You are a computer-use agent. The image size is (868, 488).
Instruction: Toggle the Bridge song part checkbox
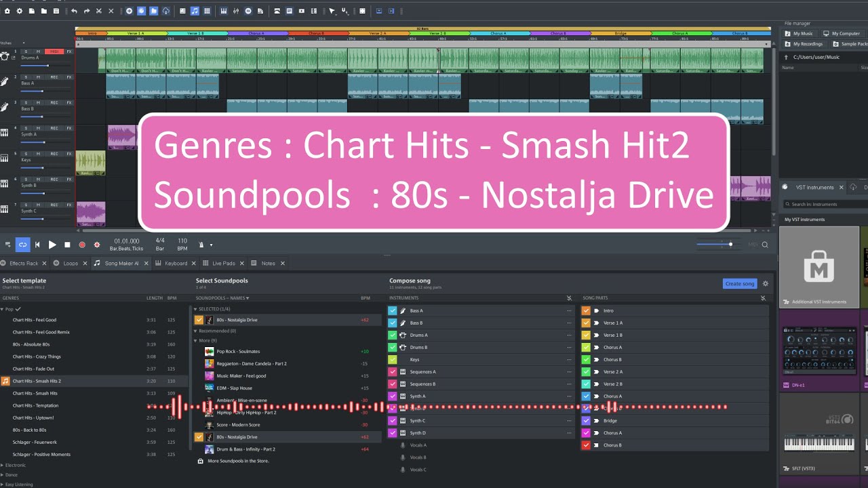586,420
